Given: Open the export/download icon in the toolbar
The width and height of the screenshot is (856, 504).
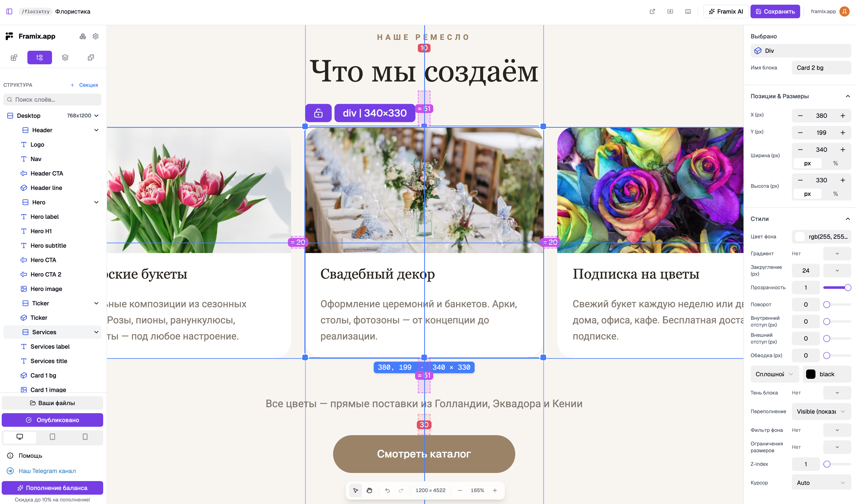Looking at the screenshot, I should pyautogui.click(x=670, y=11).
